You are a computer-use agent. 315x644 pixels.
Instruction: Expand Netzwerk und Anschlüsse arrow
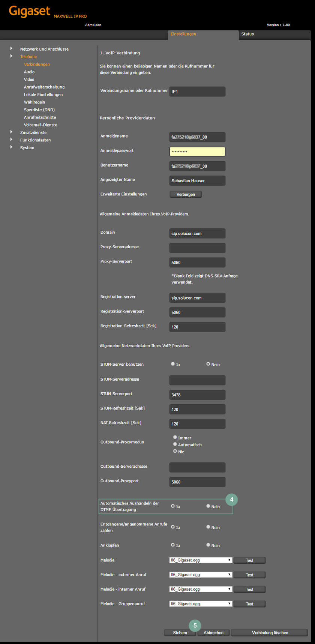pos(11,49)
